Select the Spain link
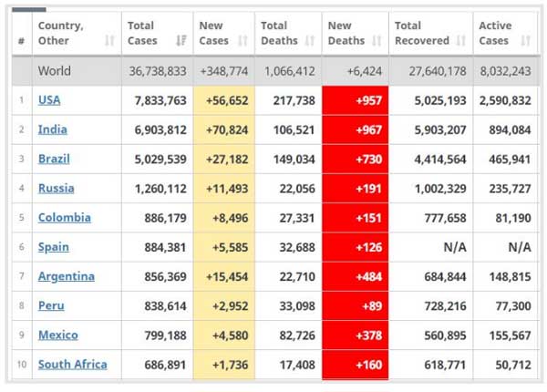547x392 pixels. click(53, 246)
